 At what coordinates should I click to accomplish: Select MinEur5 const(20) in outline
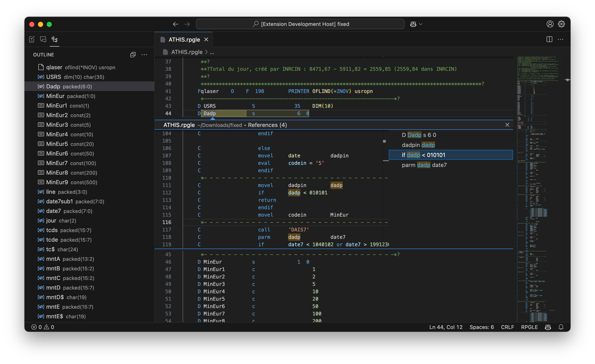coord(89,144)
